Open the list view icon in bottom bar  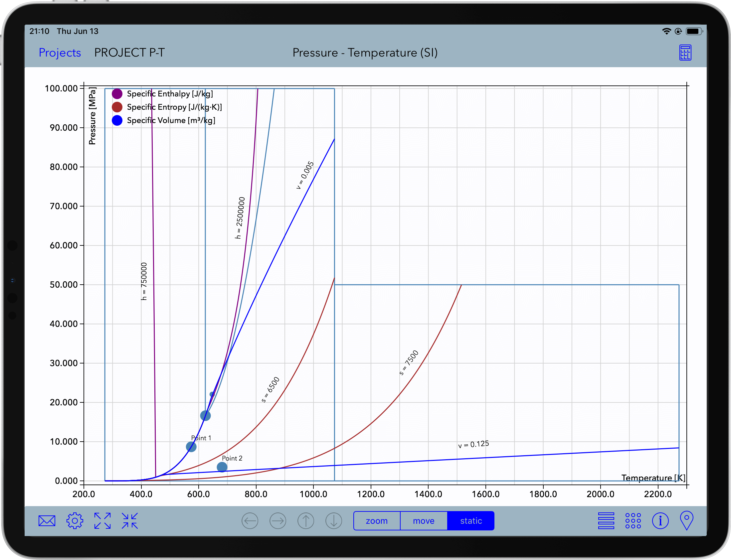click(606, 520)
